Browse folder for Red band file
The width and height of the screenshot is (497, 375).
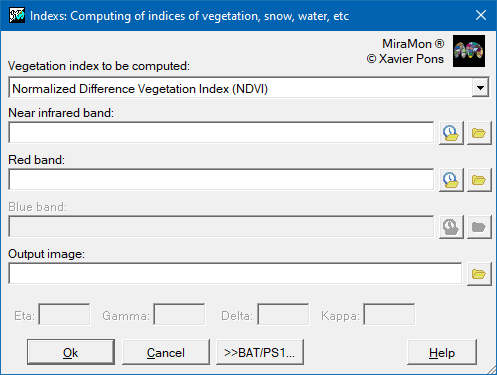pyautogui.click(x=479, y=180)
